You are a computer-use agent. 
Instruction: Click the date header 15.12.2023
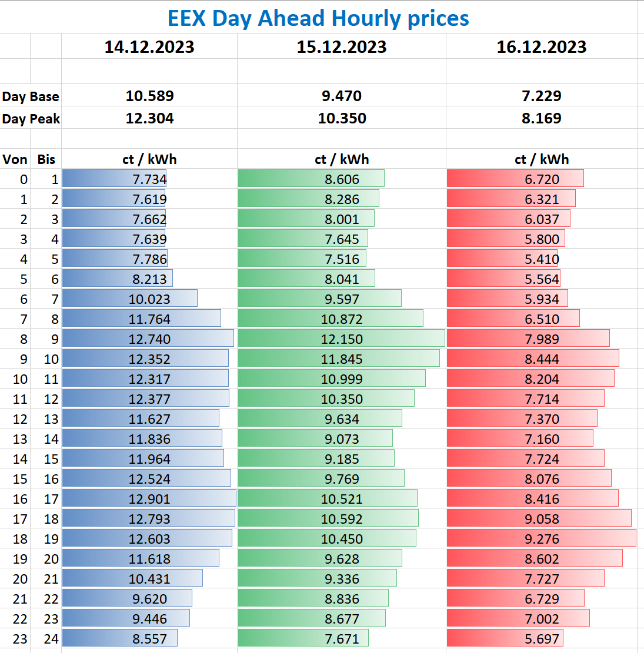[341, 46]
